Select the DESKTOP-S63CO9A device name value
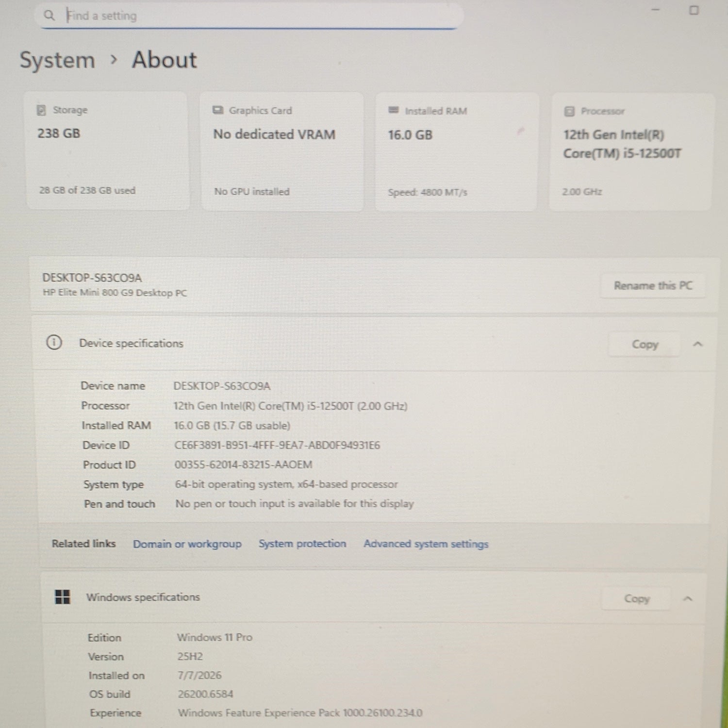The height and width of the screenshot is (728, 728). (x=222, y=386)
